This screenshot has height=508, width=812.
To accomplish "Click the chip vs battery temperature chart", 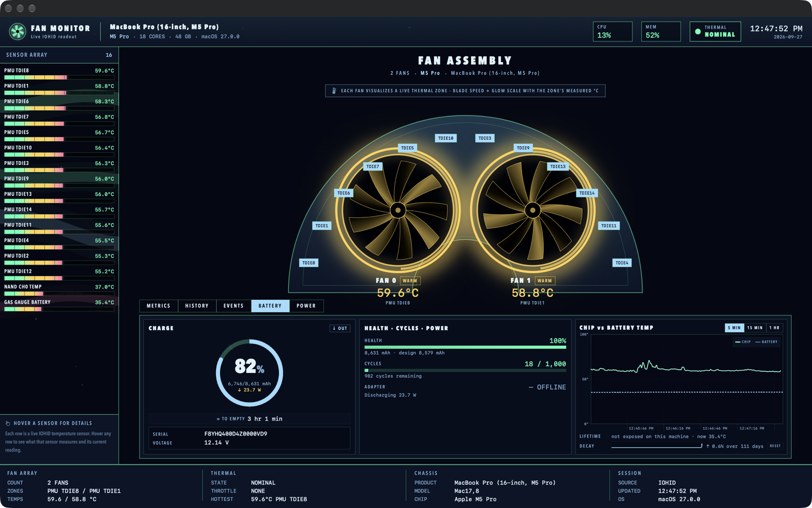I will click(687, 379).
